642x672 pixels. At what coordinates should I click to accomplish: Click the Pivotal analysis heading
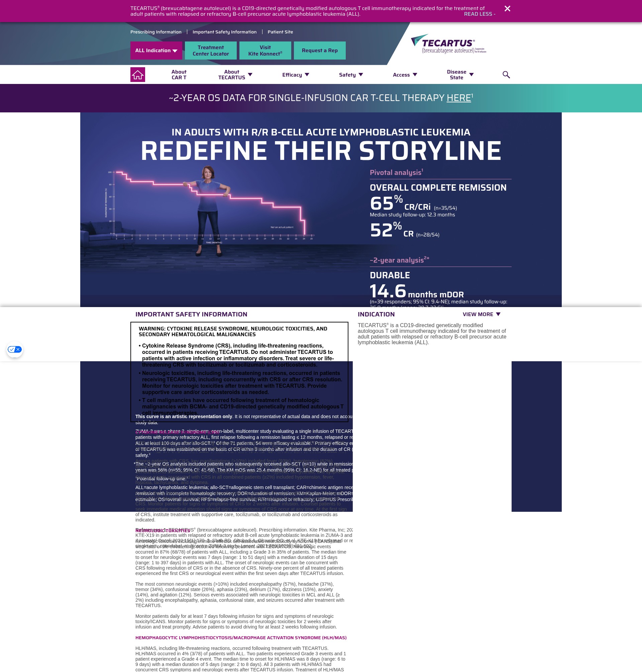tap(396, 172)
